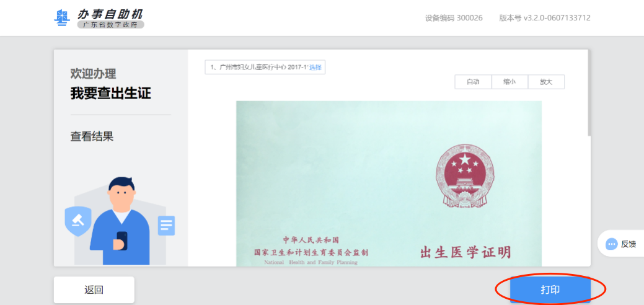The height and width of the screenshot is (305, 644).
Task: Click the birth certificate preview image
Action: pos(389,183)
